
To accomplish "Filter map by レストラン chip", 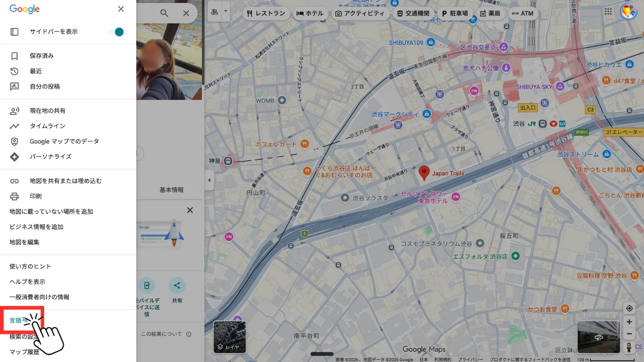I will click(x=266, y=13).
